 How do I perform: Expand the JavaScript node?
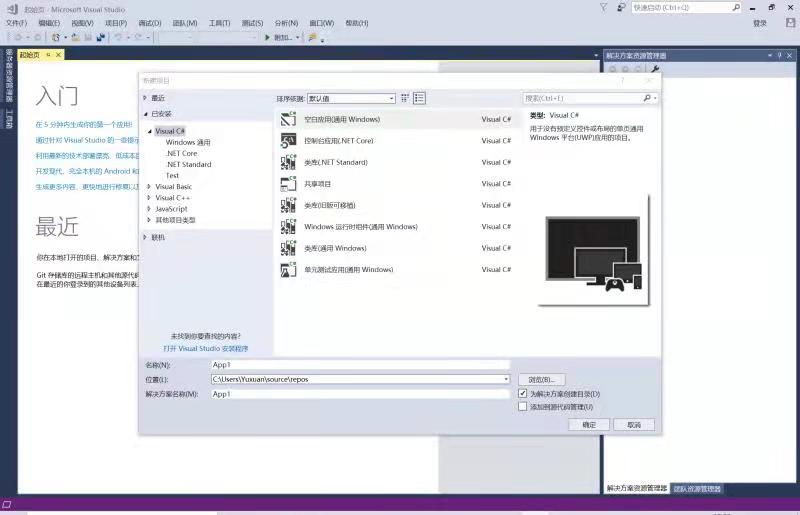[x=149, y=209]
